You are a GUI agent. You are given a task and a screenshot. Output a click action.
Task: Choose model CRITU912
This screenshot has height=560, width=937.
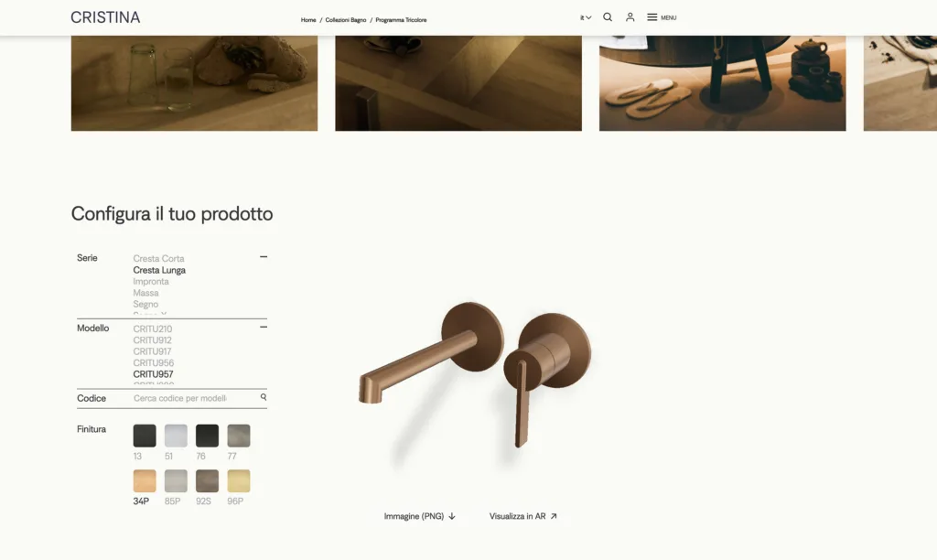pos(153,340)
